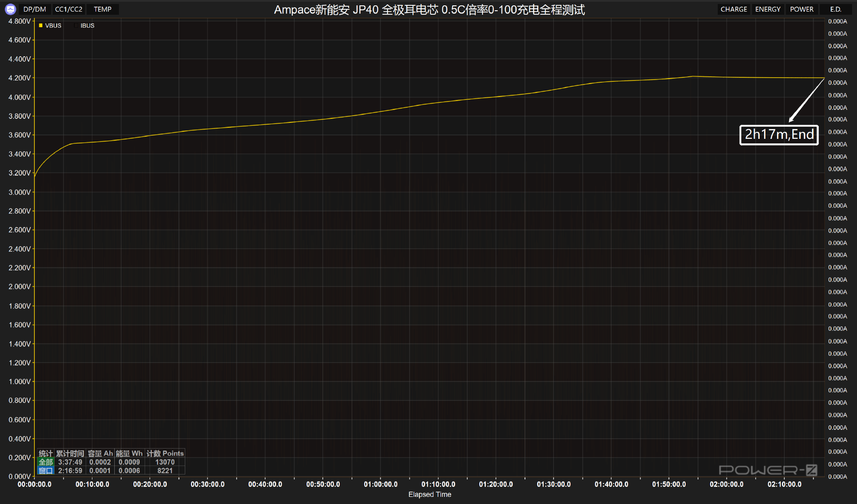The height and width of the screenshot is (504, 857).
Task: Click the Elapsed Time axis label
Action: tap(429, 494)
